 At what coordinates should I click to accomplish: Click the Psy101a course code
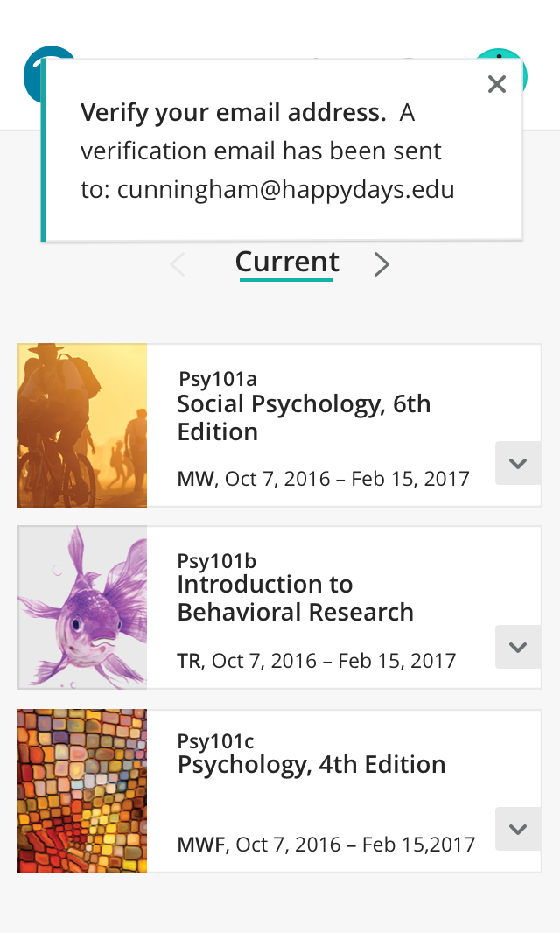pyautogui.click(x=217, y=379)
